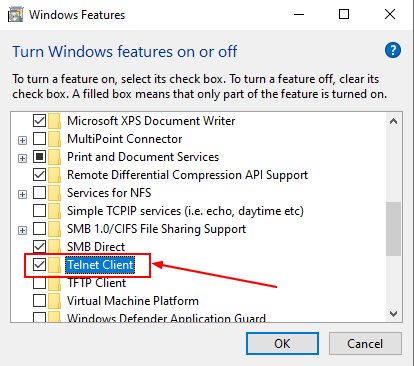
Task: Select the TFTP Client label
Action: pyautogui.click(x=97, y=283)
